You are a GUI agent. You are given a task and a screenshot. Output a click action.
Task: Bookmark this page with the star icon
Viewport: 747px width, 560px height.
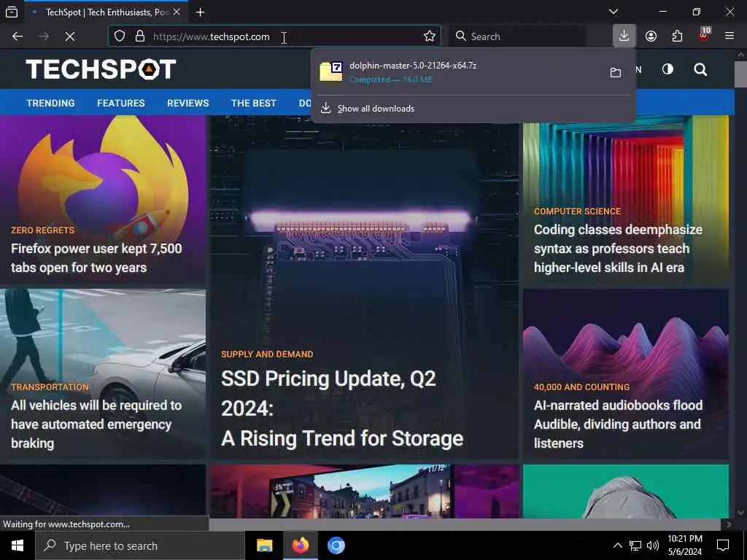[x=429, y=36]
